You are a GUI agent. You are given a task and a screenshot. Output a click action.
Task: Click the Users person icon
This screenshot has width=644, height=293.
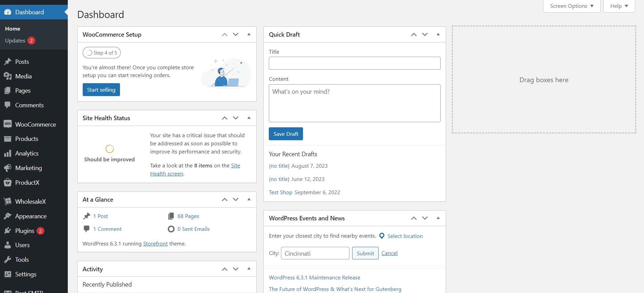pos(8,245)
